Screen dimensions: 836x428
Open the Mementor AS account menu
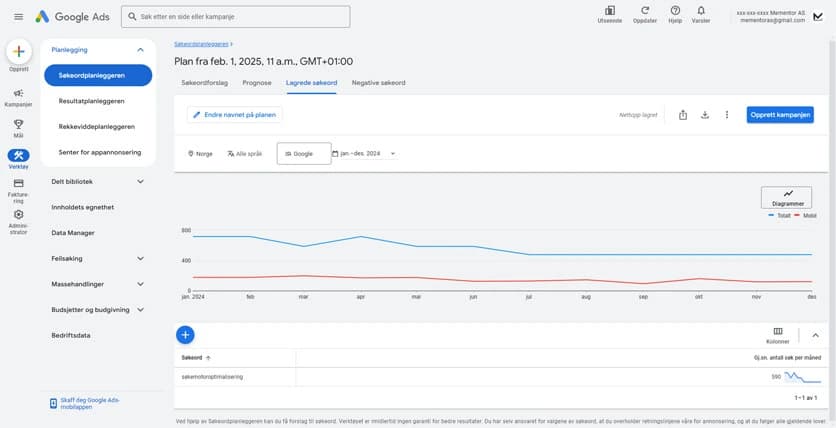[x=780, y=17]
